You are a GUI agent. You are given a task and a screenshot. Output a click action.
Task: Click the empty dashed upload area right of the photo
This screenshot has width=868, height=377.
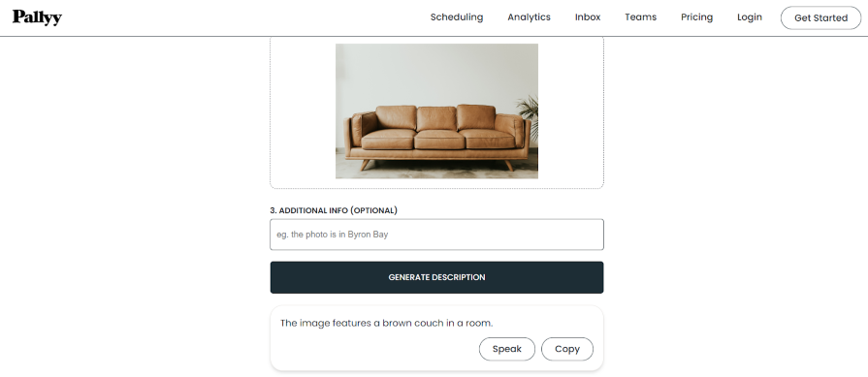click(570, 111)
